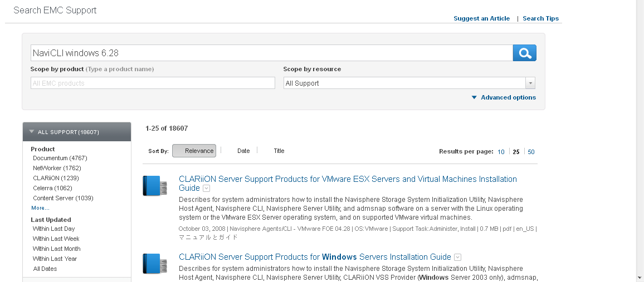Sort results by Relevance
This screenshot has height=282, width=644.
[x=194, y=151]
